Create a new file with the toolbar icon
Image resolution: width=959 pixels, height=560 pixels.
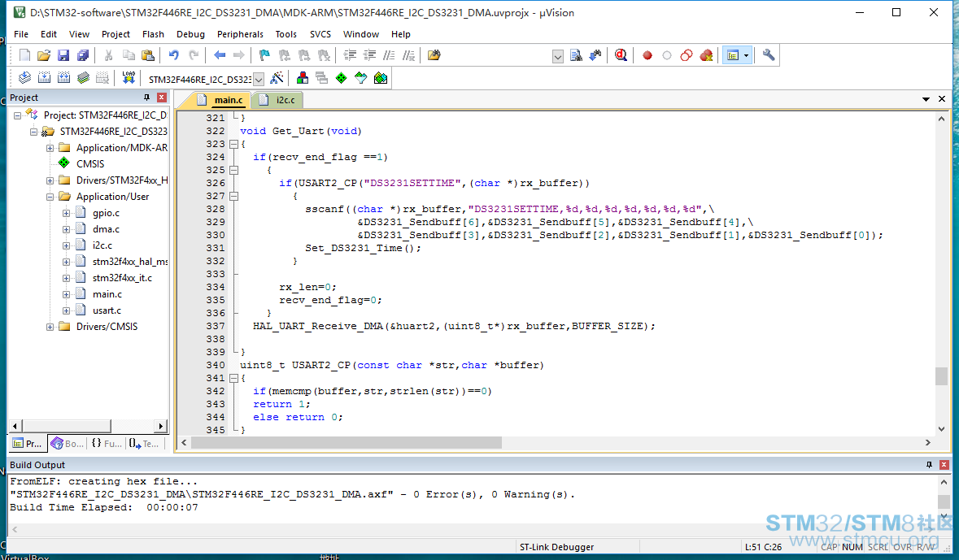24,55
